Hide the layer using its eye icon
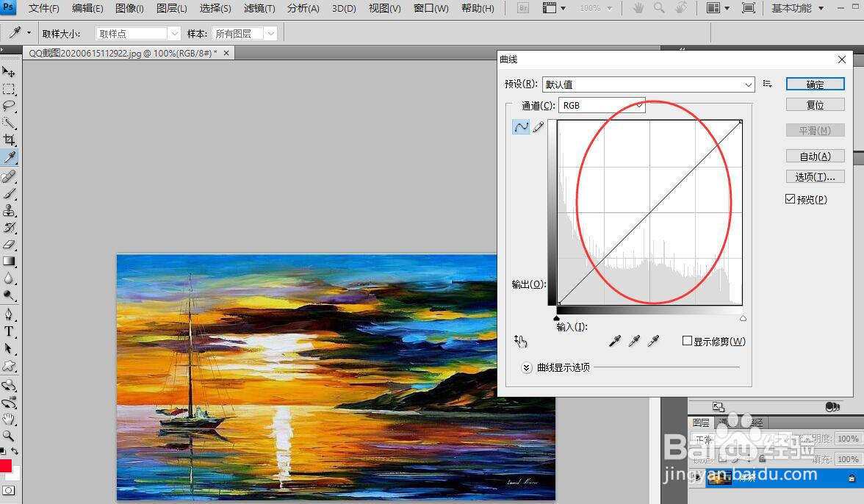 tap(698, 478)
